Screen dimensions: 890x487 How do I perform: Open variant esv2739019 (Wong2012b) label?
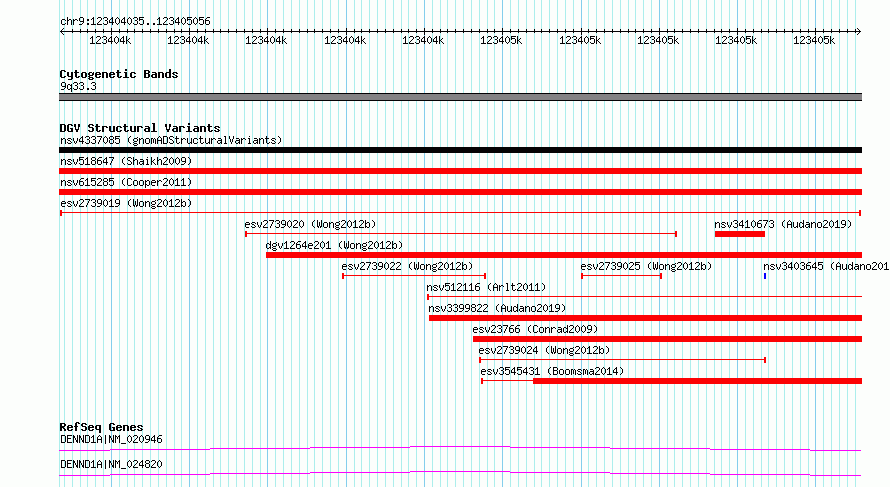(126, 203)
